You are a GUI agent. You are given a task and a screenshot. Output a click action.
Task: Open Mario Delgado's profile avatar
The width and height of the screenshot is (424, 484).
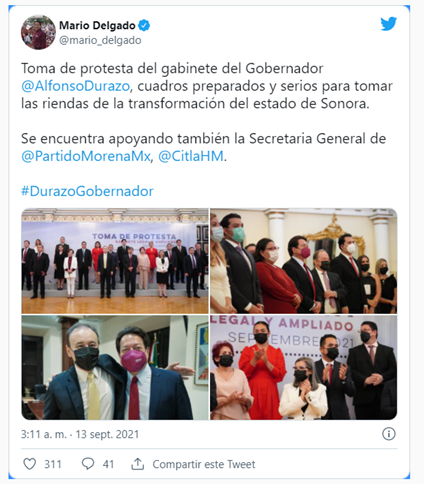pyautogui.click(x=38, y=32)
